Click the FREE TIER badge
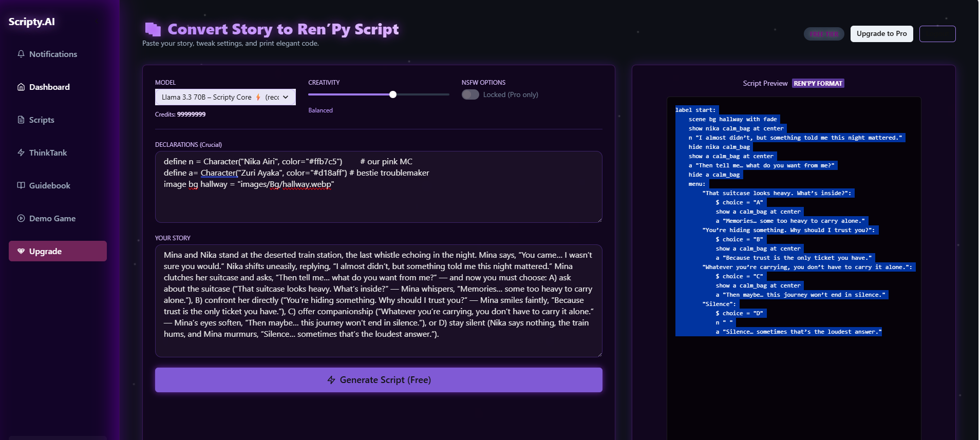 823,34
